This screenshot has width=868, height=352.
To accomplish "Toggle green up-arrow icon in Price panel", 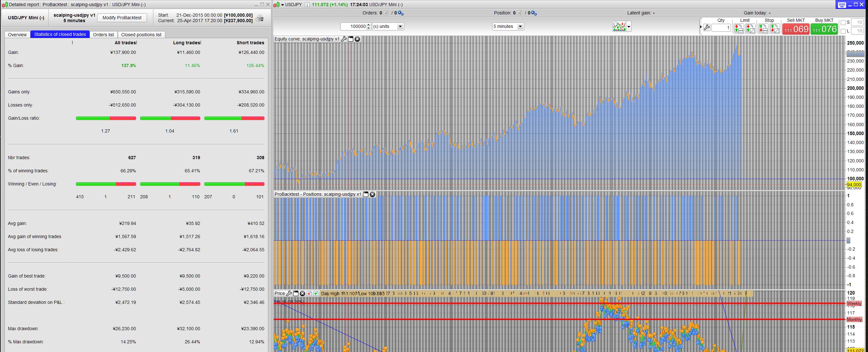I will [316, 294].
